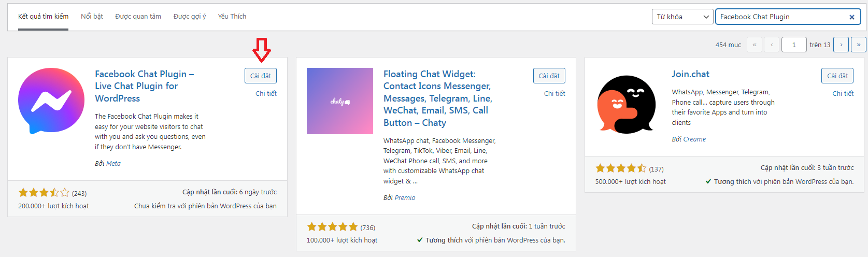Clear the search field with the X icon

(x=851, y=17)
